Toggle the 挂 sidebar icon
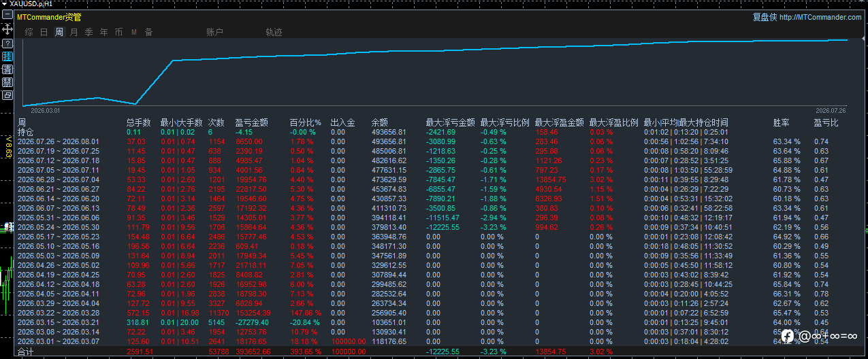Image resolution: width=868 pixels, height=359 pixels. [x=7, y=56]
